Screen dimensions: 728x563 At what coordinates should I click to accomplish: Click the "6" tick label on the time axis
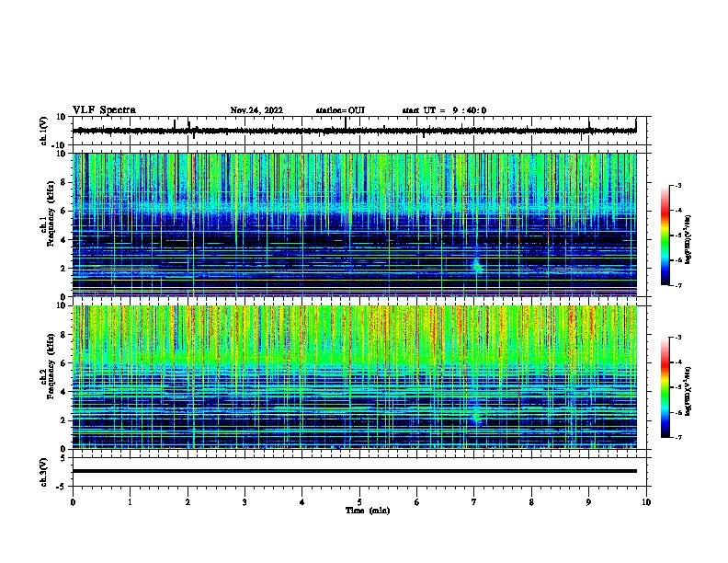(417, 502)
